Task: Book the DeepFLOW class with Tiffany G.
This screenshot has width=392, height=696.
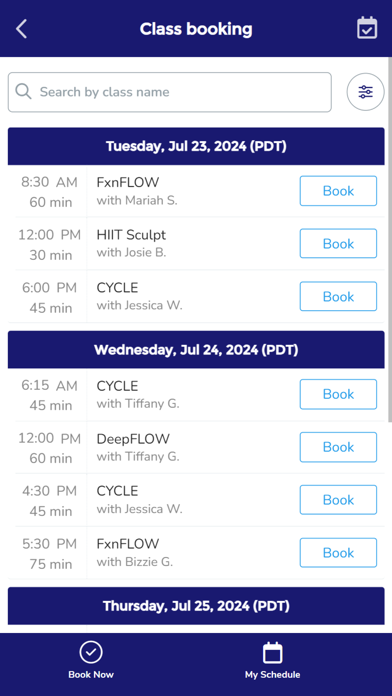Action: pyautogui.click(x=338, y=447)
